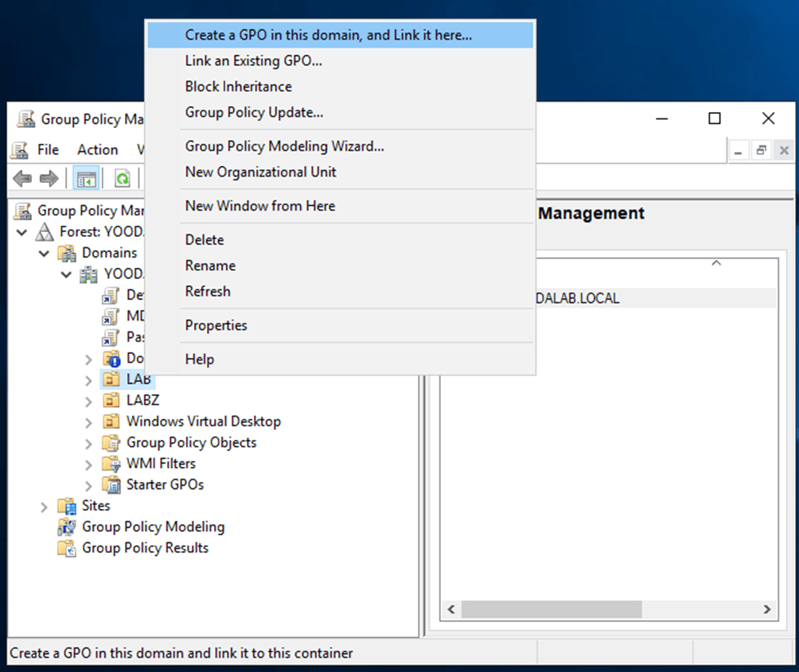The height and width of the screenshot is (672, 799).
Task: Select the Group Policy Management root node icon
Action: pyautogui.click(x=22, y=211)
